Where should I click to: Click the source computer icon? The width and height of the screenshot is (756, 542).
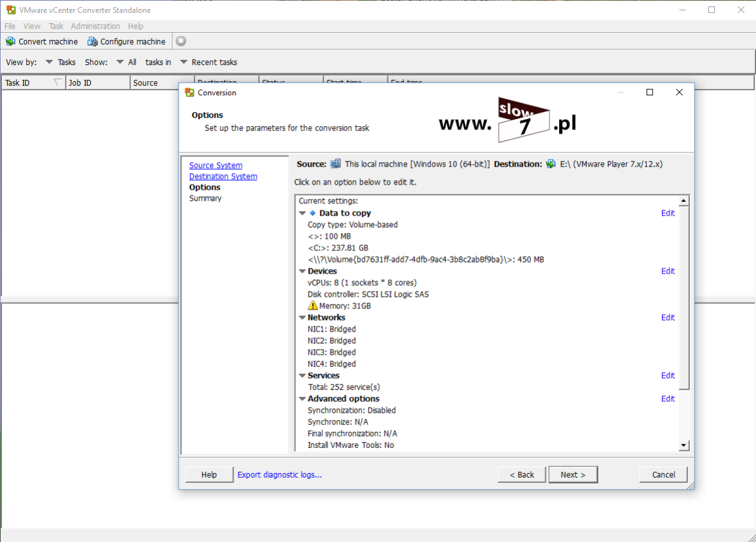pyautogui.click(x=335, y=164)
